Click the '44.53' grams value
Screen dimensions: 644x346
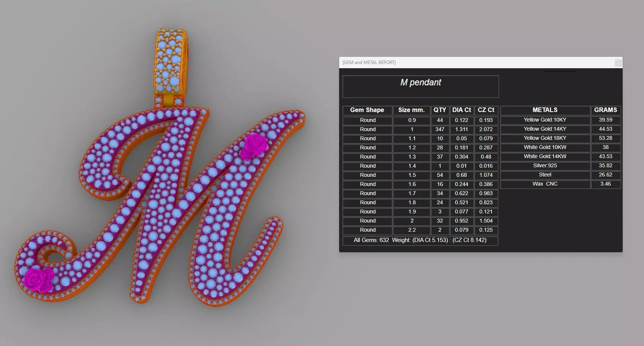click(x=606, y=129)
